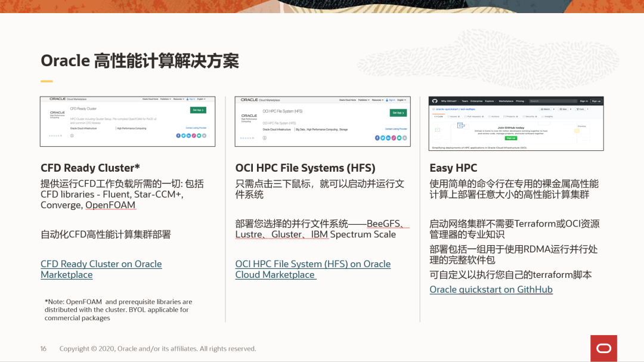Viewport: 644px width, 362px height.
Task: Open the OCI HPC File System marketplace screenshot
Action: pyautogui.click(x=323, y=122)
